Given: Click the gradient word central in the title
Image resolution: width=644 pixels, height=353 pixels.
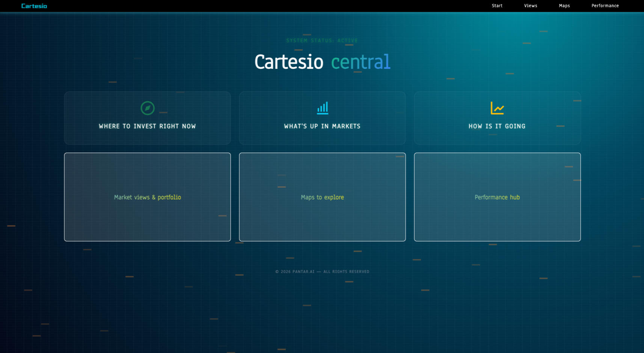Looking at the screenshot, I should click(360, 62).
